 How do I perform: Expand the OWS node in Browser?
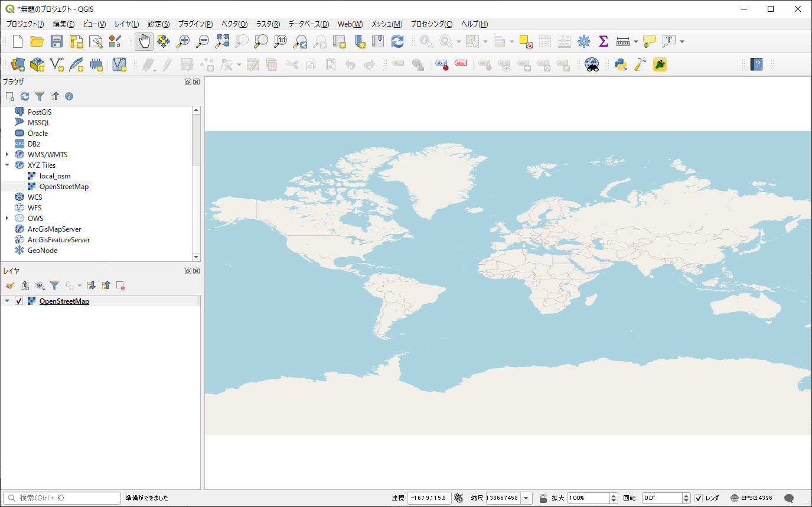[x=7, y=219]
